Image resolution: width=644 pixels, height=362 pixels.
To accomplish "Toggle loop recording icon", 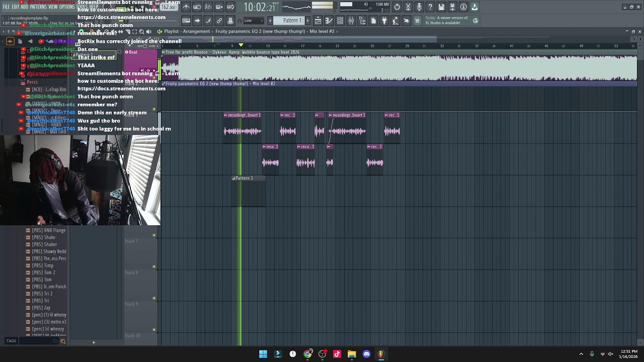I will (x=230, y=7).
